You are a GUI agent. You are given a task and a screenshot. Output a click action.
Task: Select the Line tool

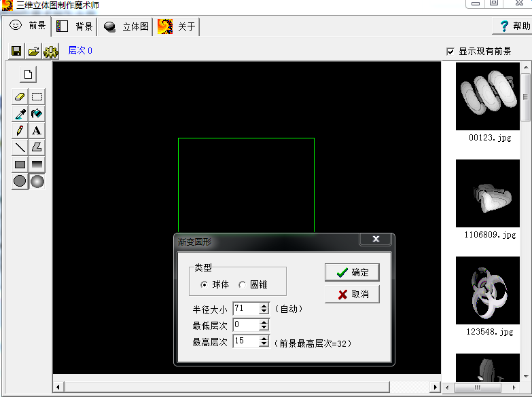(20, 147)
